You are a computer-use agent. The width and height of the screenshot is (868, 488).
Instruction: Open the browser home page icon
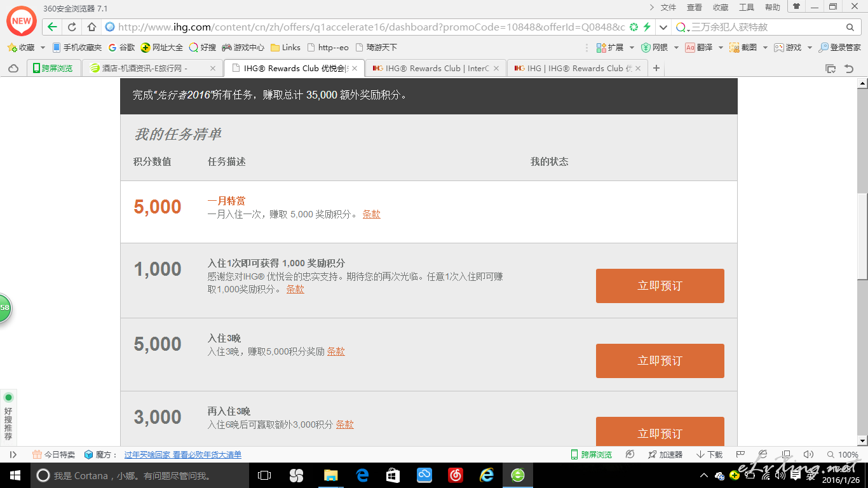(x=92, y=27)
